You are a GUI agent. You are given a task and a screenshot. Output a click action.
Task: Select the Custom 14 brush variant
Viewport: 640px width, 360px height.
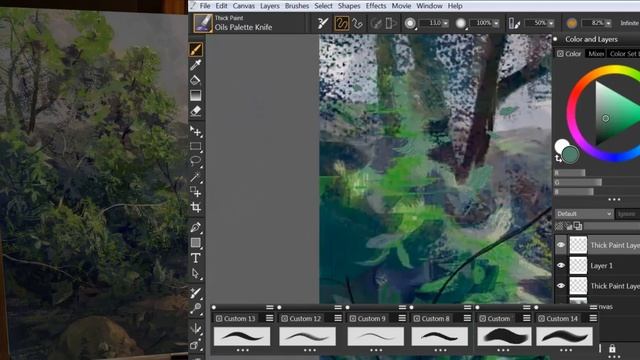click(x=564, y=336)
